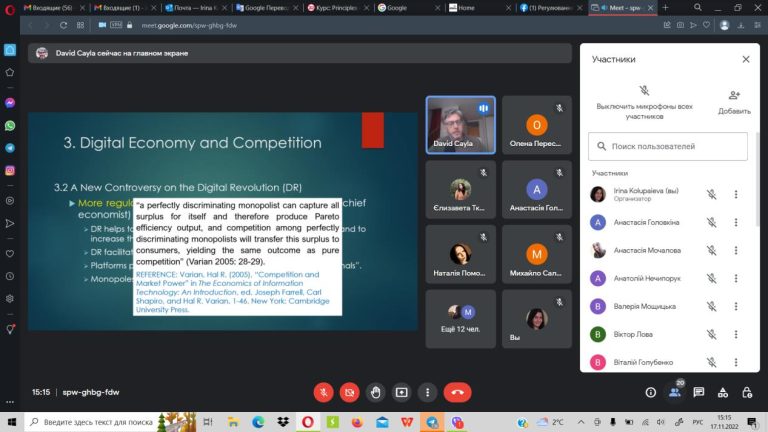Screen dimensions: 768x432
Task: Bookmark page heart icon in address bar
Action: click(x=706, y=25)
